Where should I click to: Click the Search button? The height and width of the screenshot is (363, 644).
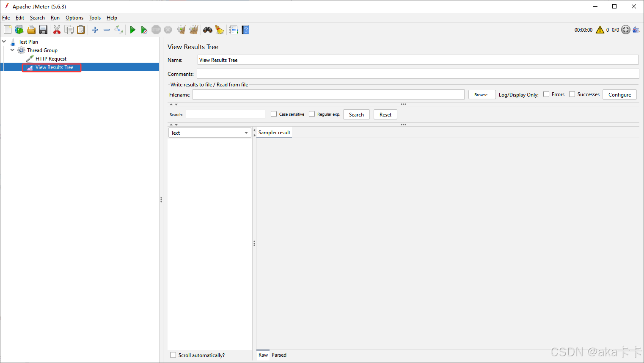[x=356, y=114]
